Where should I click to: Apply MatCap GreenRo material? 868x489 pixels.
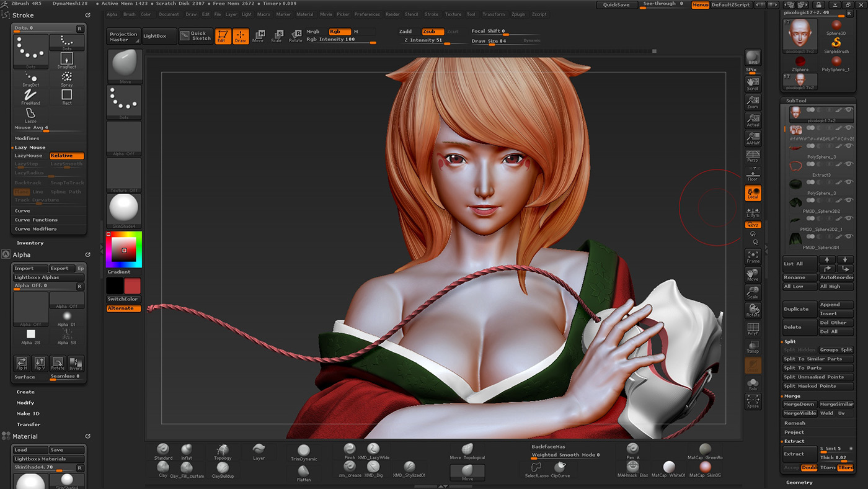point(705,451)
